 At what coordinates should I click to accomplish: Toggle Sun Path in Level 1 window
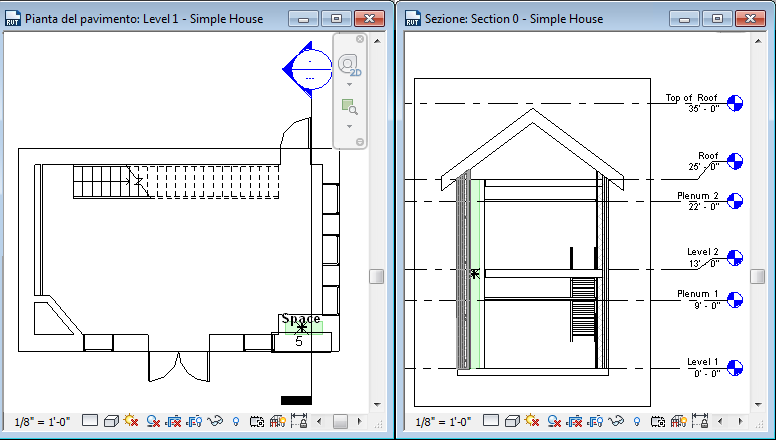tap(131, 421)
